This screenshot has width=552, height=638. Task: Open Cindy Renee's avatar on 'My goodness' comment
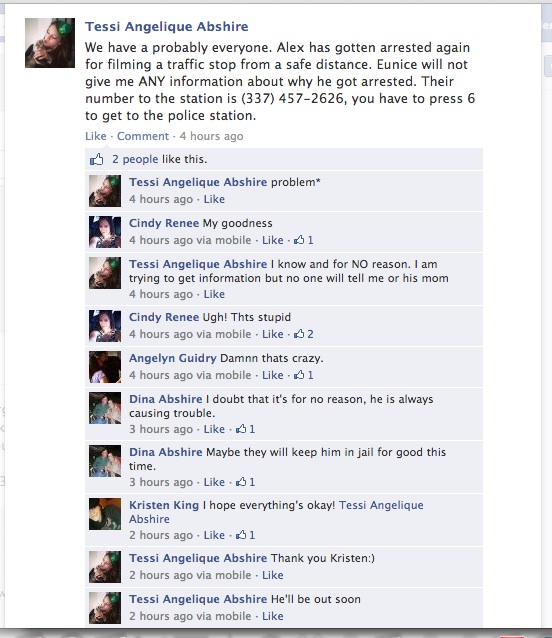(x=105, y=232)
